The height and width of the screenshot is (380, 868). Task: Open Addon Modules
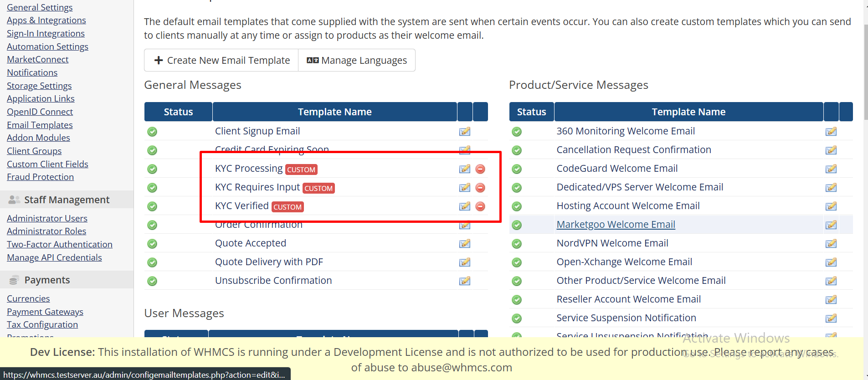(x=38, y=138)
